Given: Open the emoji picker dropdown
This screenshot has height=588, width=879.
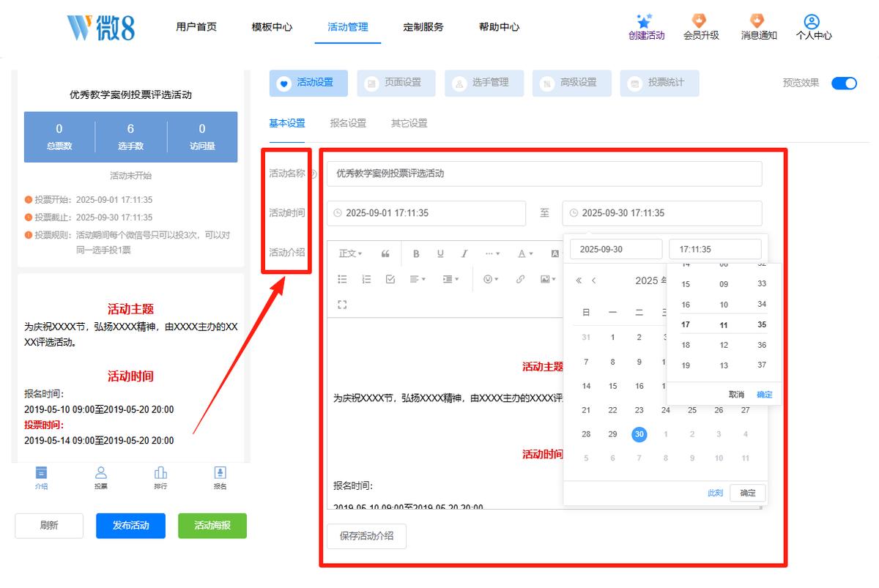Looking at the screenshot, I should pyautogui.click(x=491, y=279).
